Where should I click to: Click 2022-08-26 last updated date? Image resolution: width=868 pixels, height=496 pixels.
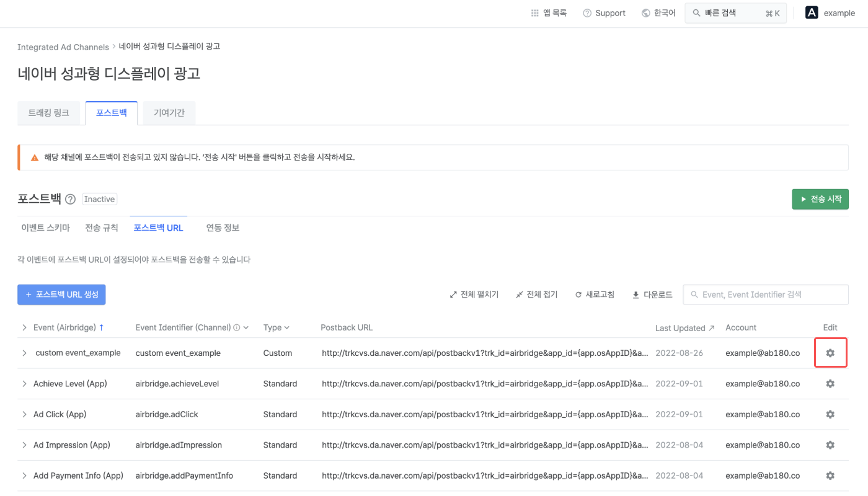click(x=679, y=353)
